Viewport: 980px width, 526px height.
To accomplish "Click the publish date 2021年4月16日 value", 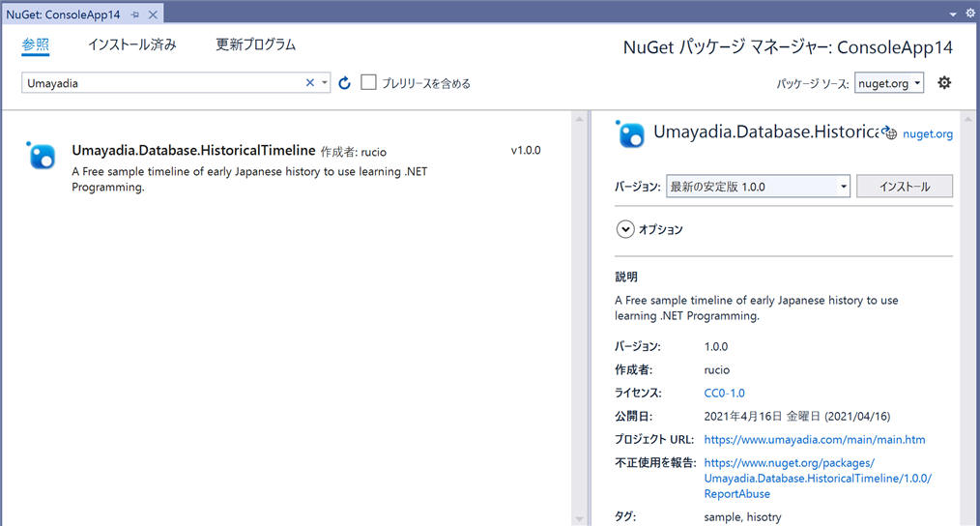I will tap(797, 416).
